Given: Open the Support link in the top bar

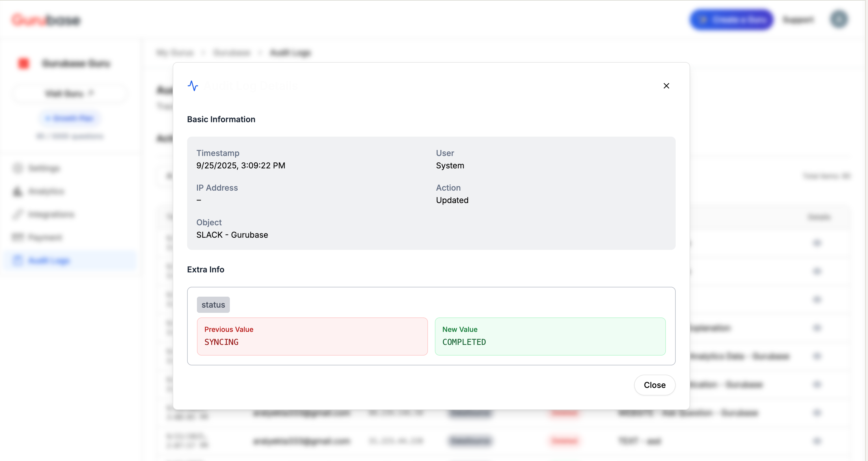Looking at the screenshot, I should [x=798, y=20].
